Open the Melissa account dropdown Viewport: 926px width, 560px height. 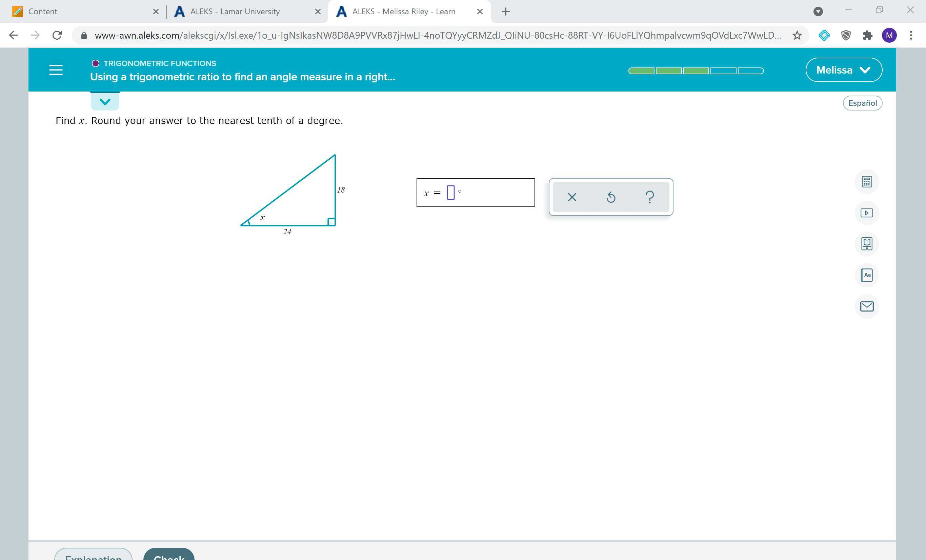pos(843,69)
